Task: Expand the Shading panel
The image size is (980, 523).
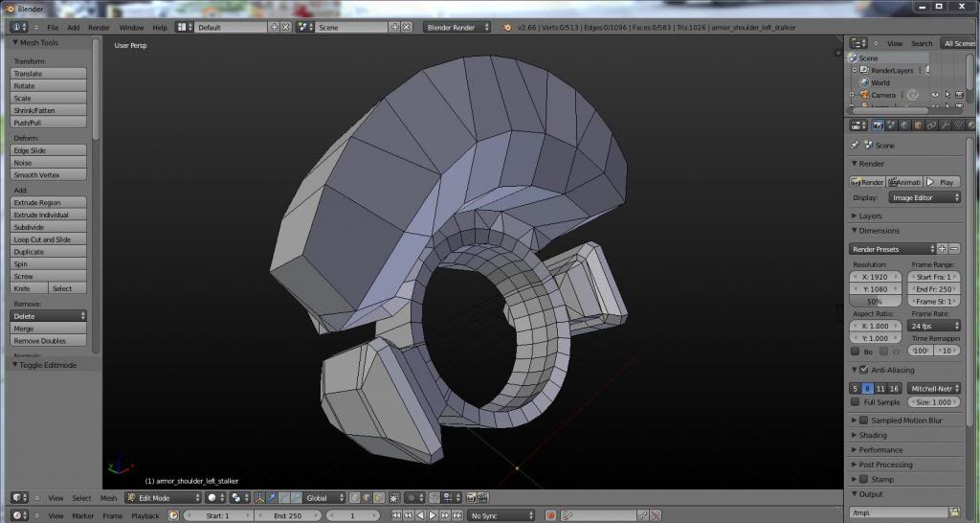Action: 872,436
